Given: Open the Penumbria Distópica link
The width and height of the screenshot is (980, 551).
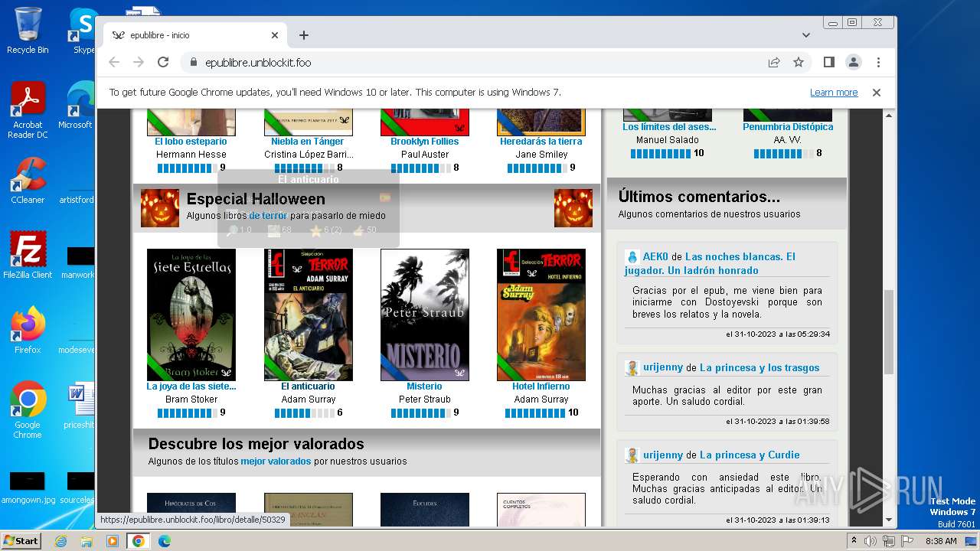Looking at the screenshot, I should pos(788,127).
